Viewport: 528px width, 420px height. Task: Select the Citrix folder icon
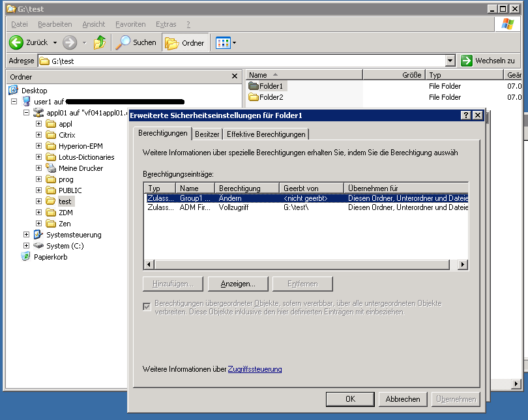(x=51, y=135)
